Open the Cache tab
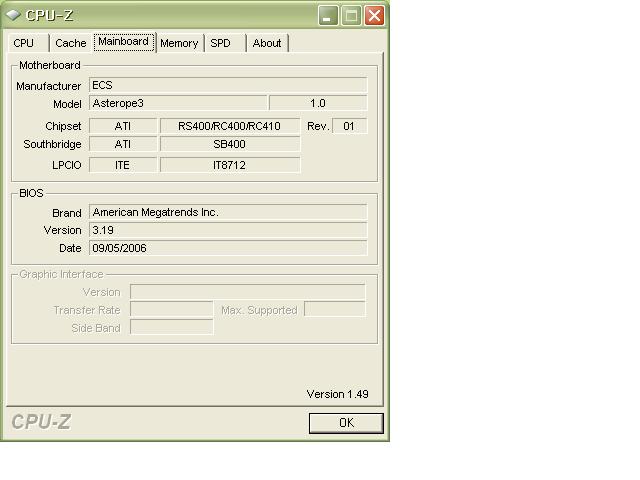Viewport: 640px width, 480px height. [70, 43]
